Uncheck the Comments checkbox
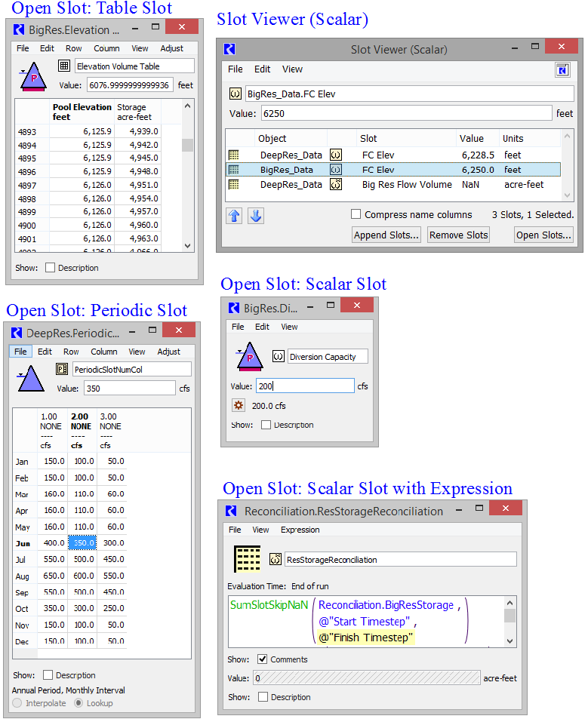The image size is (588, 719). pos(262,659)
